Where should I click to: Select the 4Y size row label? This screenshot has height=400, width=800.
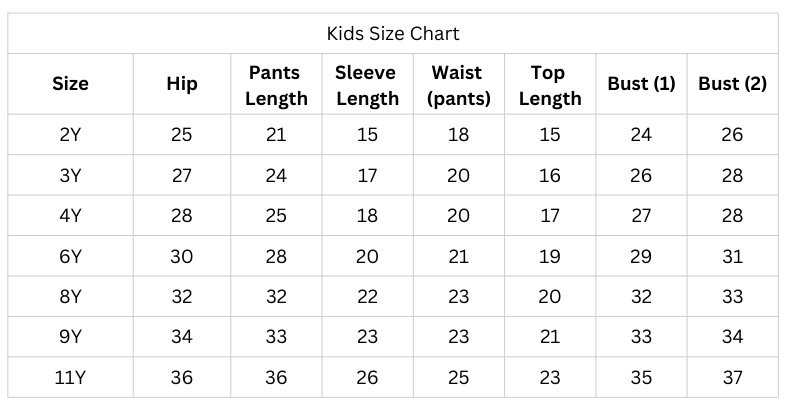[70, 216]
